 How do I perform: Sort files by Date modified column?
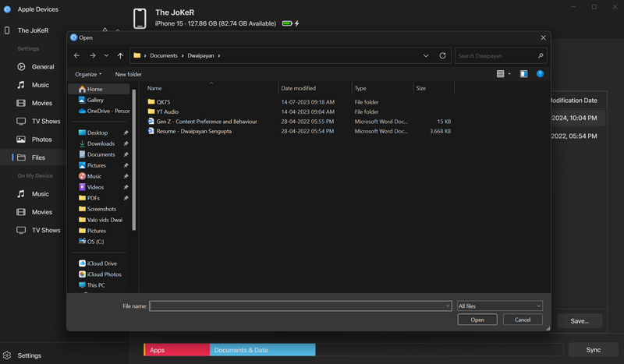299,88
